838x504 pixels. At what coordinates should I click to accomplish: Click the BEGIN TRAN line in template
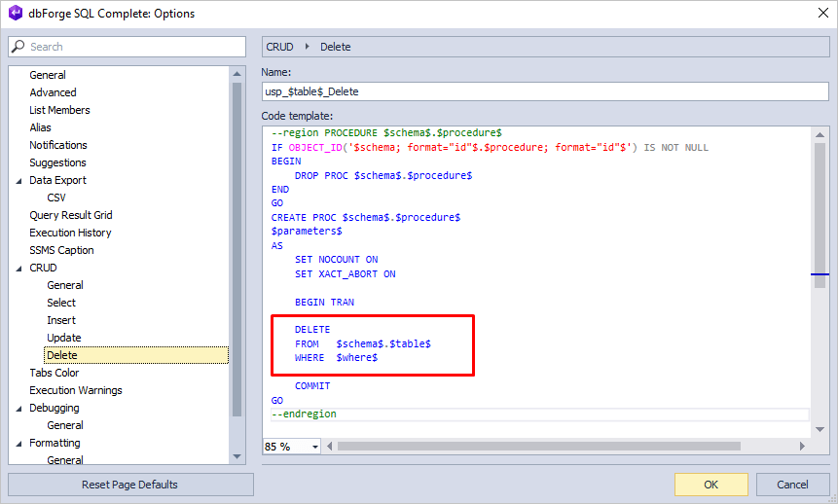[324, 303]
